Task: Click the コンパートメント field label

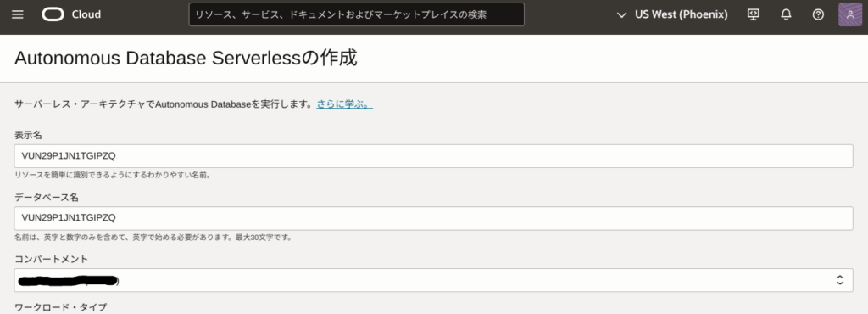Action: tap(51, 259)
